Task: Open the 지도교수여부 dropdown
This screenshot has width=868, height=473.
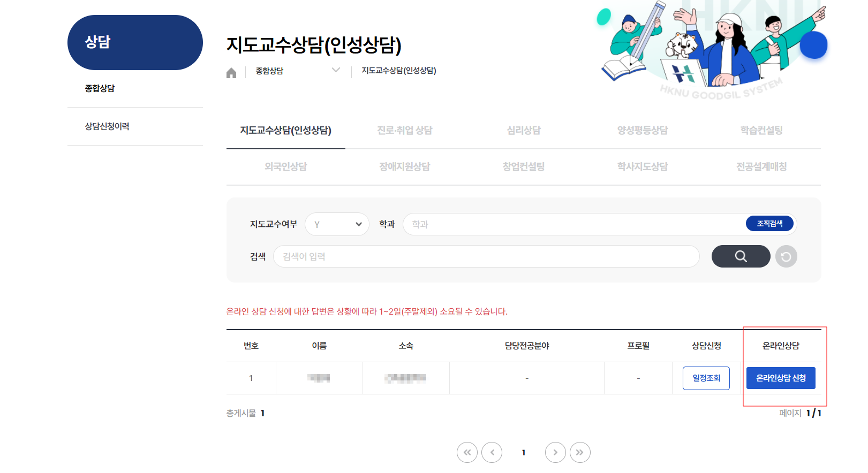Action: coord(337,224)
